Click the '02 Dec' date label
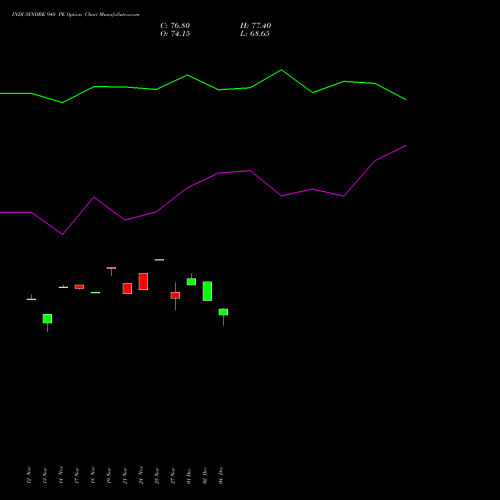 [x=205, y=475]
